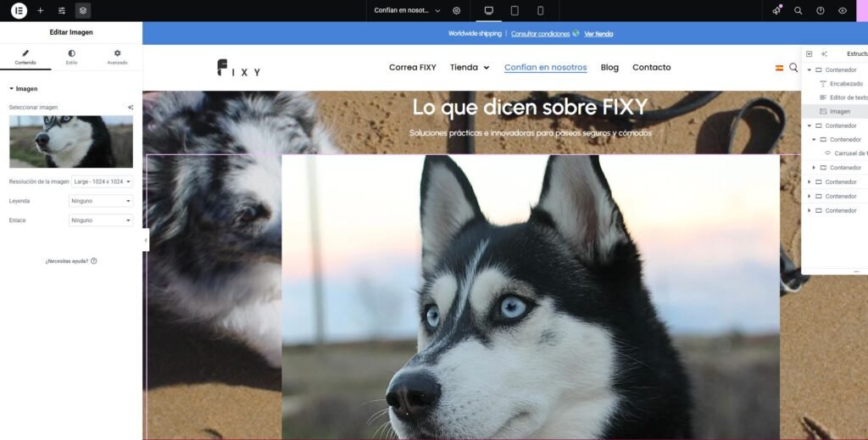The width and height of the screenshot is (868, 440).
Task: Switch to mobile responsive view
Action: [x=540, y=11]
